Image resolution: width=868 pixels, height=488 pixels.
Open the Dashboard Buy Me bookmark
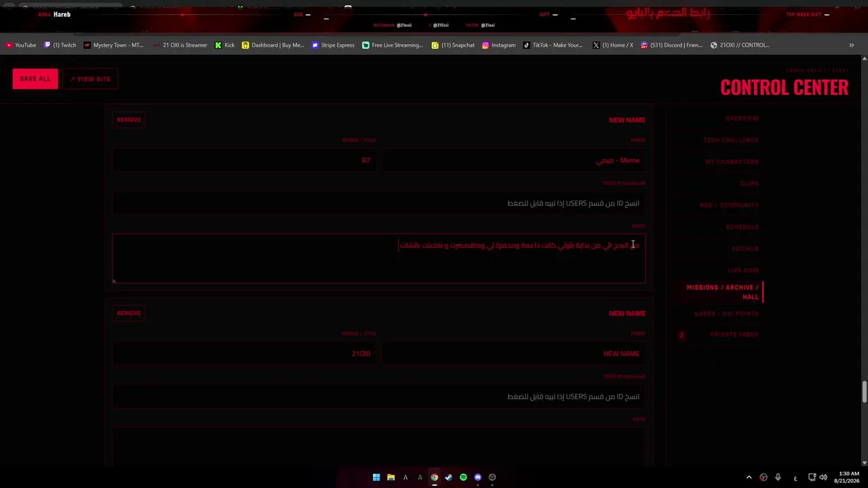(x=273, y=45)
